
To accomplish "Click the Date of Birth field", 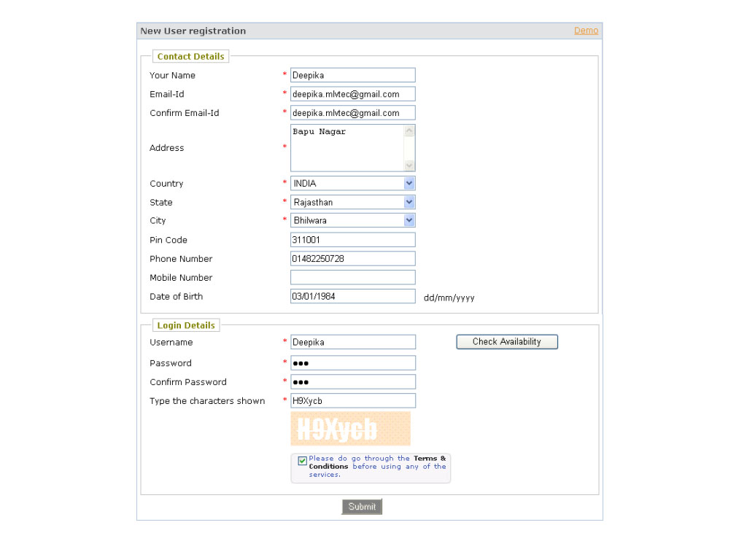I will click(352, 297).
